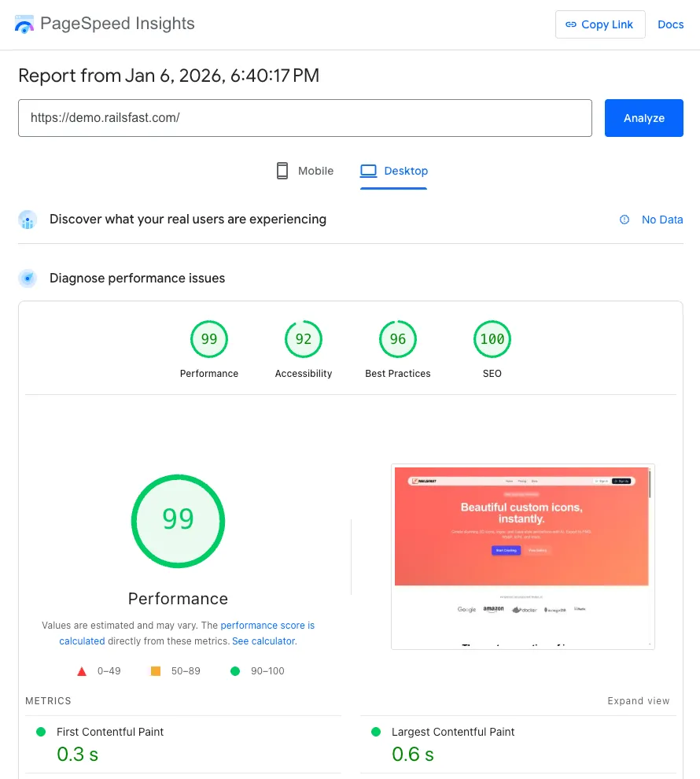Image resolution: width=700 pixels, height=779 pixels.
Task: Click the mobile phone icon above the tabs
Action: pyautogui.click(x=281, y=170)
